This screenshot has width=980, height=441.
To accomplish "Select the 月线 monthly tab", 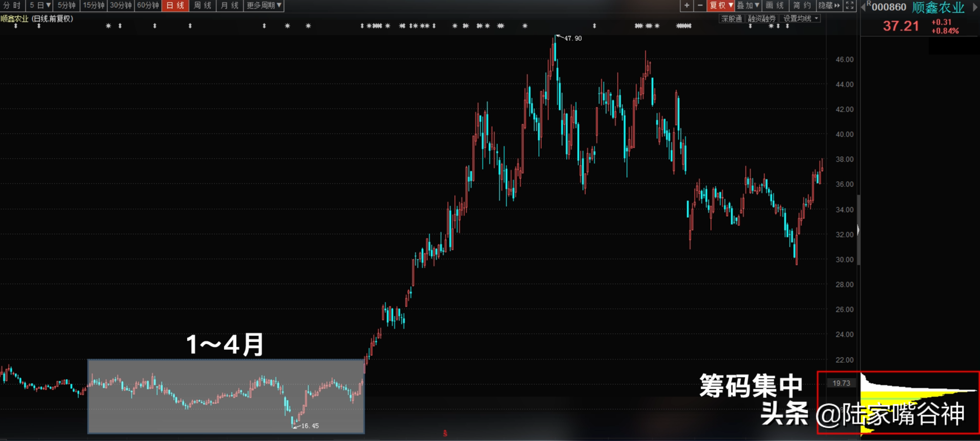I will (229, 5).
